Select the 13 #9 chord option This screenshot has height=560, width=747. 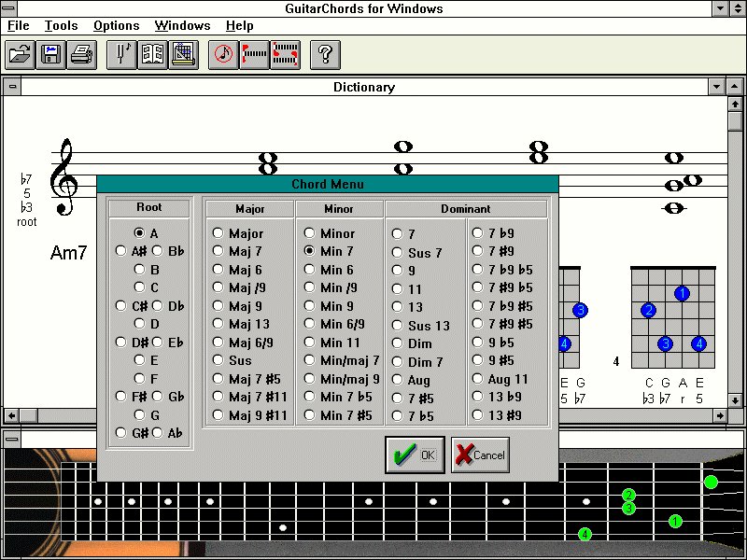tap(497, 415)
